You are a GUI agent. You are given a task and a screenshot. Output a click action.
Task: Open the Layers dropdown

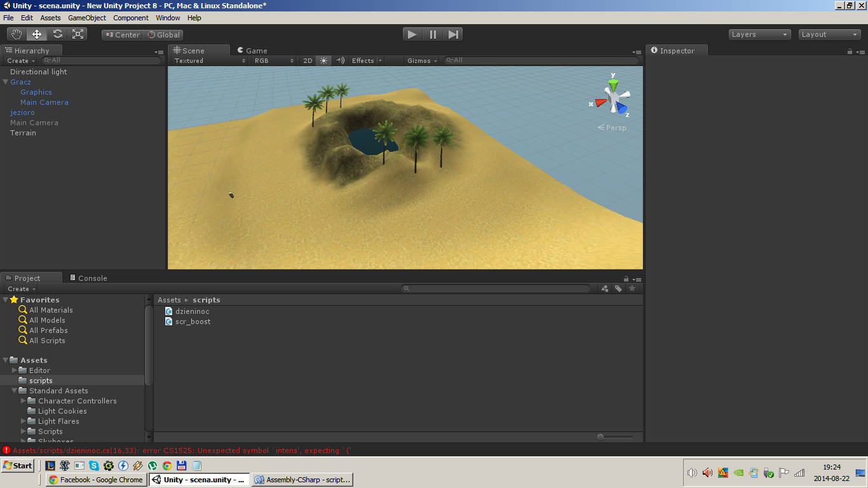759,35
